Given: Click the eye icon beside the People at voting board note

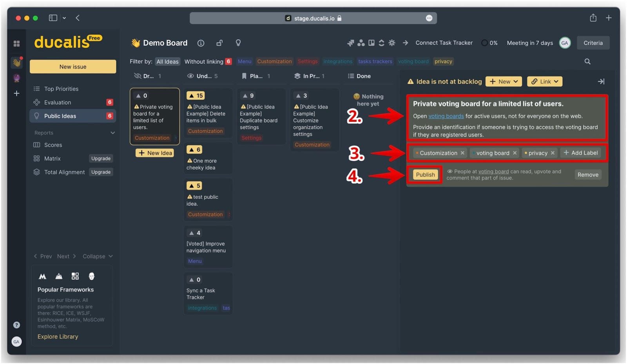Looking at the screenshot, I should click(x=449, y=171).
